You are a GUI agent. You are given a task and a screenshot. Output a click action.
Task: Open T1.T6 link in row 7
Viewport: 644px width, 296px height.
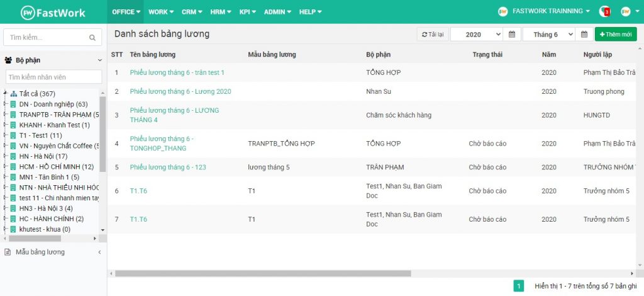tap(138, 219)
